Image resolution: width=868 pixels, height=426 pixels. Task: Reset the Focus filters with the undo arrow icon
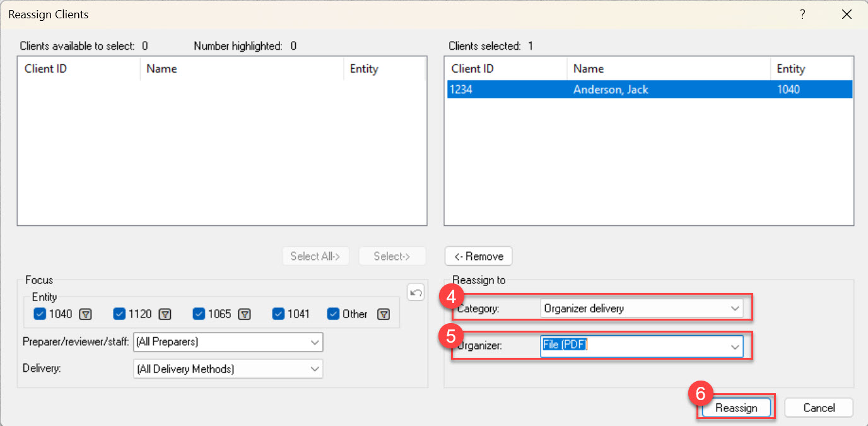[416, 292]
